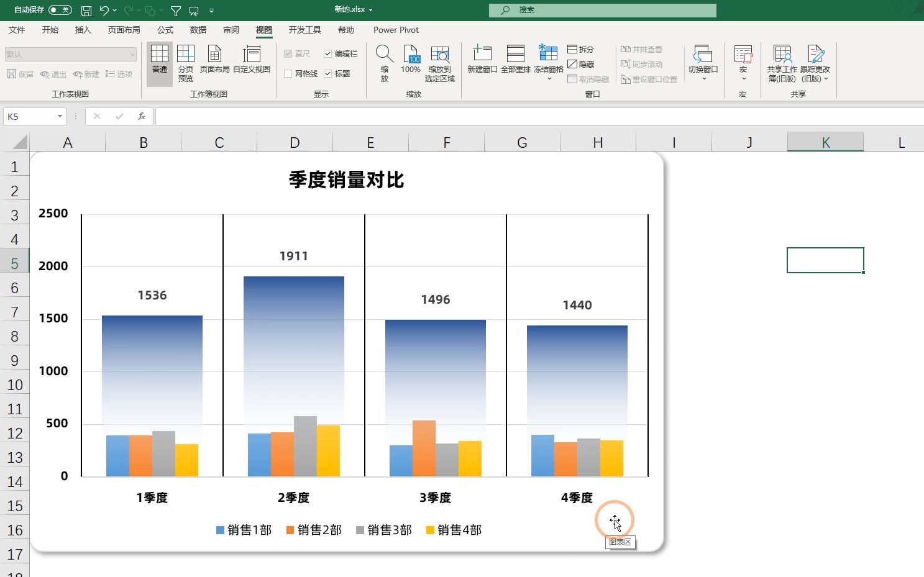Click in the search box at the top
924x577 pixels.
click(603, 9)
